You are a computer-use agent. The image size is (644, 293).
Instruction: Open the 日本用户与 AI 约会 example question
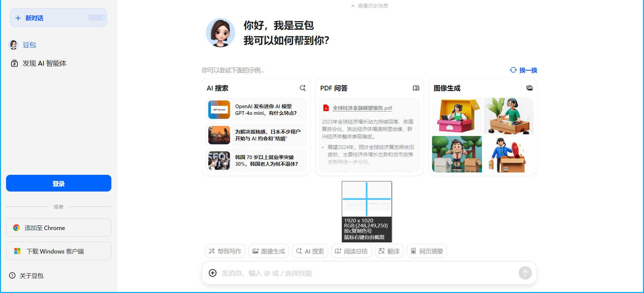(x=256, y=135)
